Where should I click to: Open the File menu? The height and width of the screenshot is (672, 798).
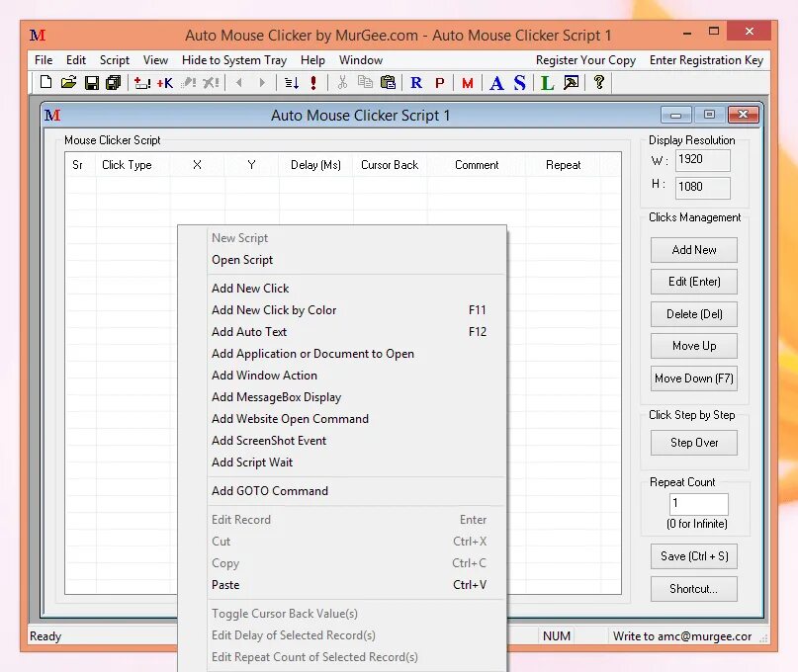[x=44, y=60]
